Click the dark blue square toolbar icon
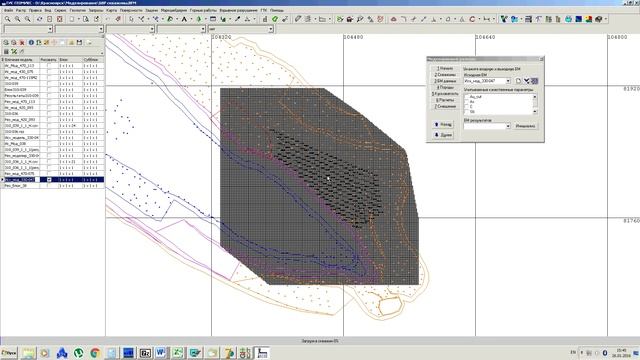 point(578,19)
